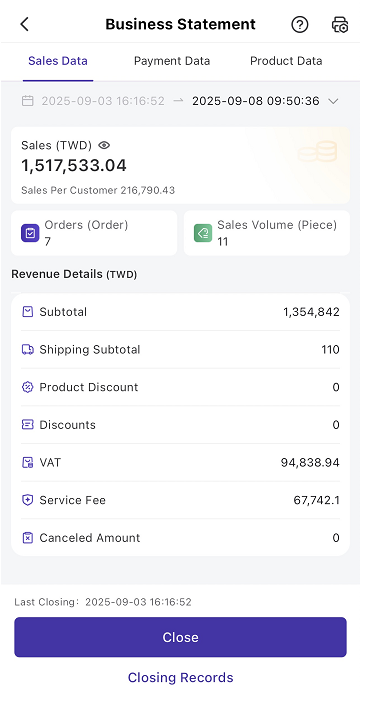Open the help question mark icon

point(300,24)
